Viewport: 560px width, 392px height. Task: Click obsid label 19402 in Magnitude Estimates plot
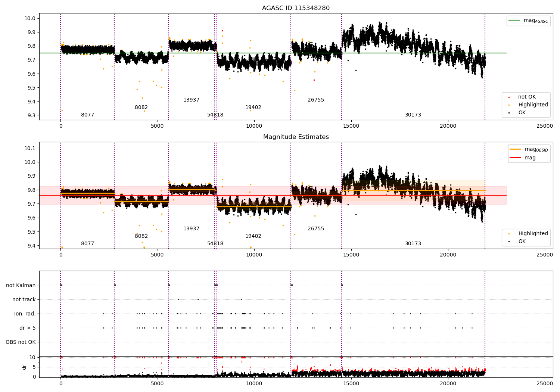[x=253, y=236]
